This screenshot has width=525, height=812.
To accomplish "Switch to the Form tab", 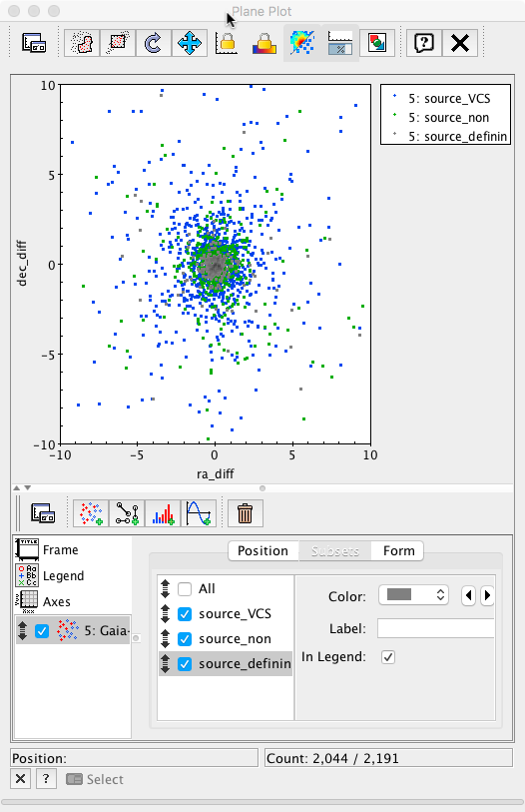I will (398, 550).
